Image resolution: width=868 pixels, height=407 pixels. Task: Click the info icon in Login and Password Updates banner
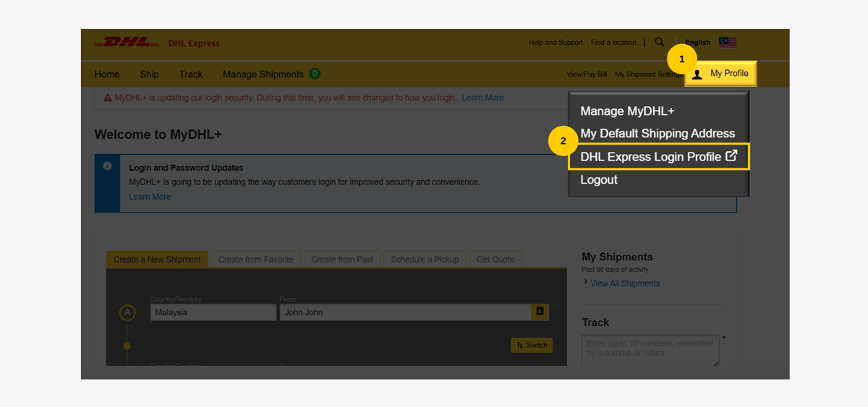tap(107, 166)
